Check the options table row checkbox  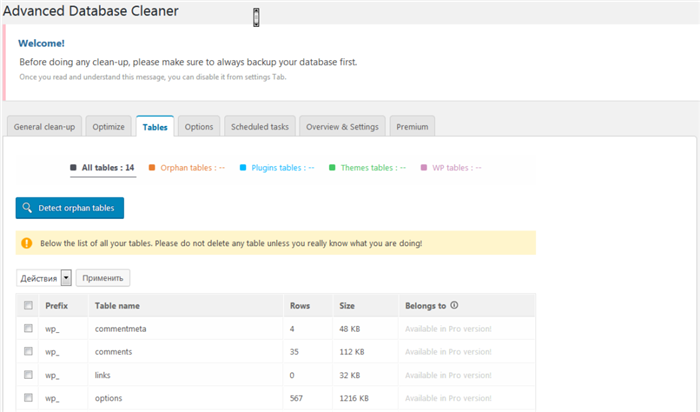tap(28, 397)
